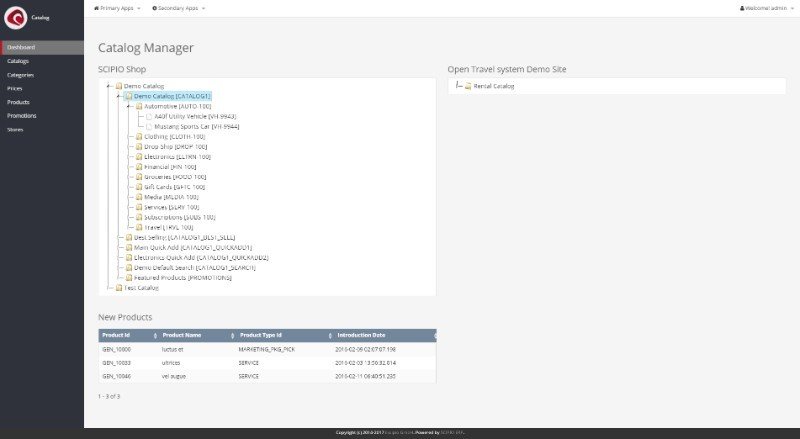Collapse the Demo Catalog [CATALOG1] node
Image resolution: width=800 pixels, height=439 pixels.
[x=118, y=96]
